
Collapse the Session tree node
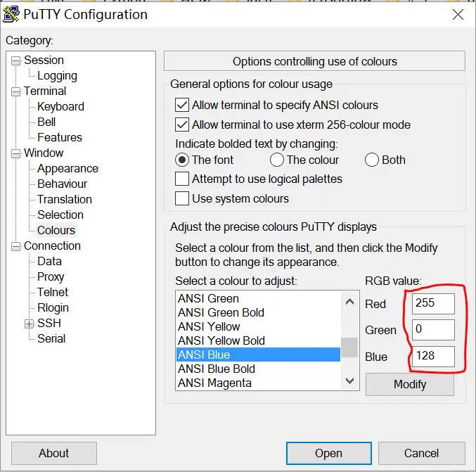pos(15,60)
